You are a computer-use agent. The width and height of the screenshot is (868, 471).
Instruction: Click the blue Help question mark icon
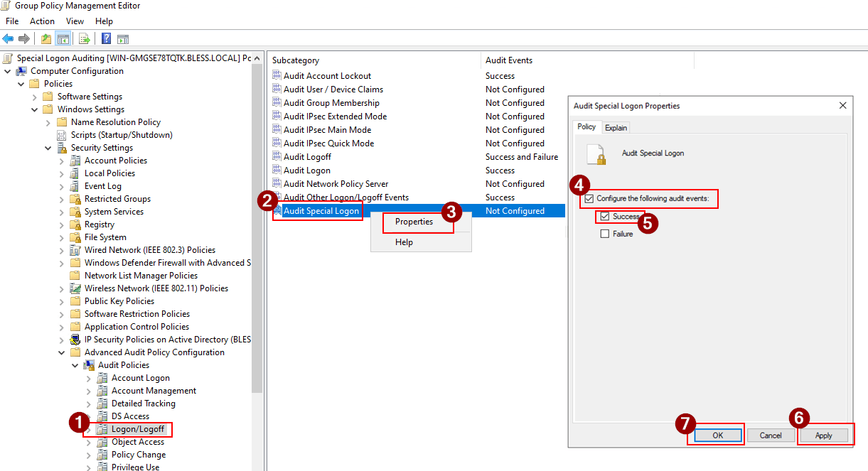107,38
